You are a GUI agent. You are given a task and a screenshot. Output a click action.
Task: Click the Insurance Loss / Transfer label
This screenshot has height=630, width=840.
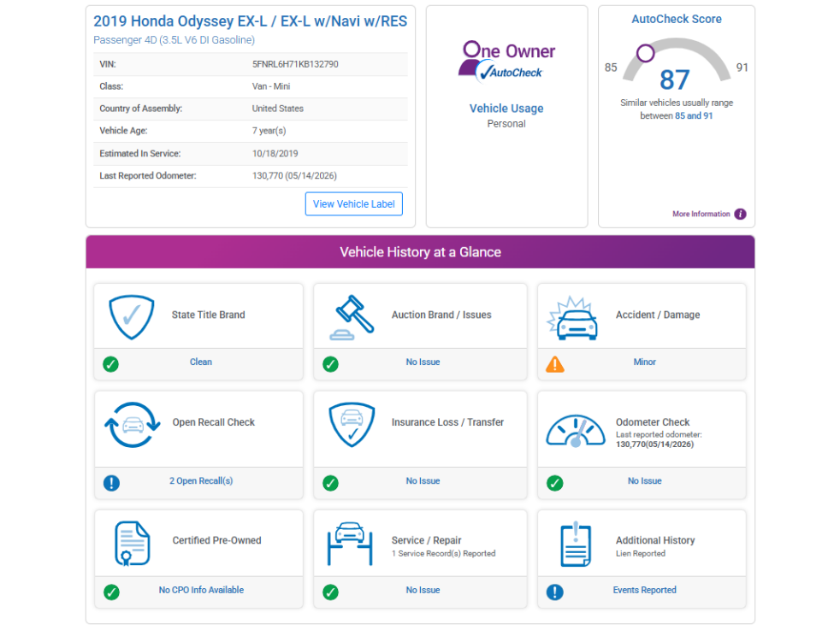tap(447, 422)
